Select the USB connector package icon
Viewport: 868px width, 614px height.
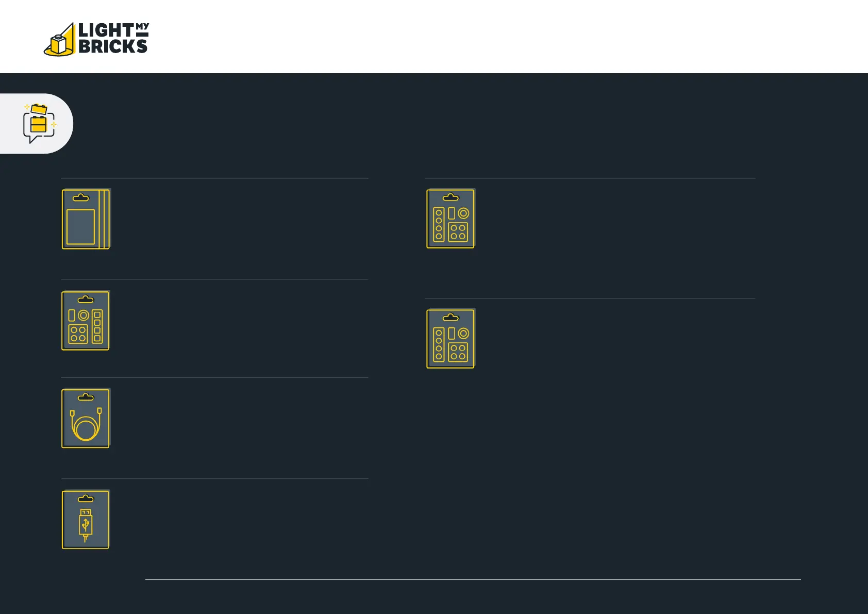point(86,519)
